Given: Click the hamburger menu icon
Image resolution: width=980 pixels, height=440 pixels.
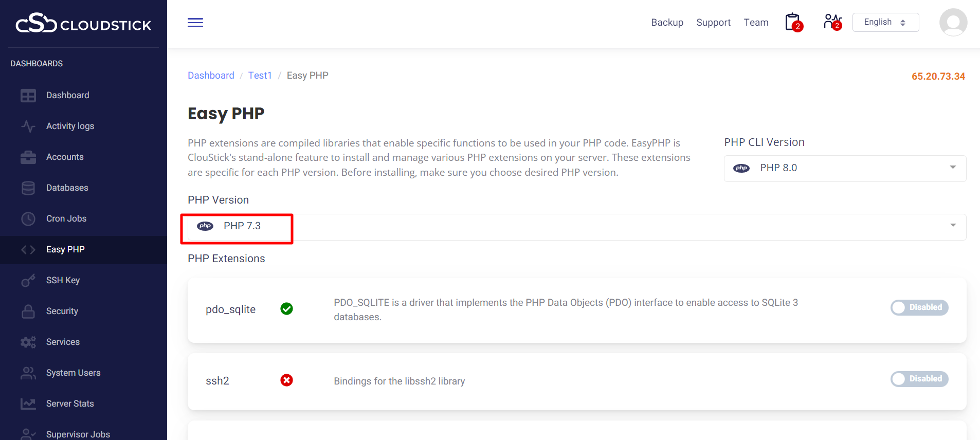Looking at the screenshot, I should point(195,23).
